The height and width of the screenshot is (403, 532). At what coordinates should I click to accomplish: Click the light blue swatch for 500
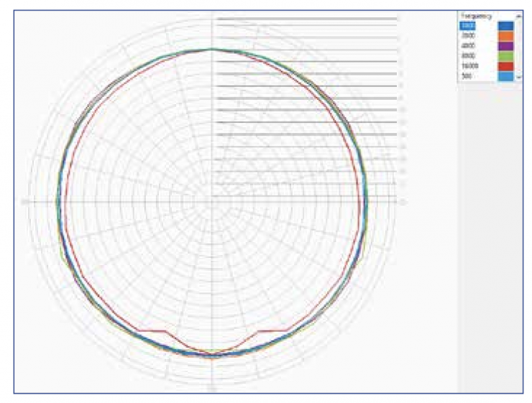pyautogui.click(x=505, y=75)
